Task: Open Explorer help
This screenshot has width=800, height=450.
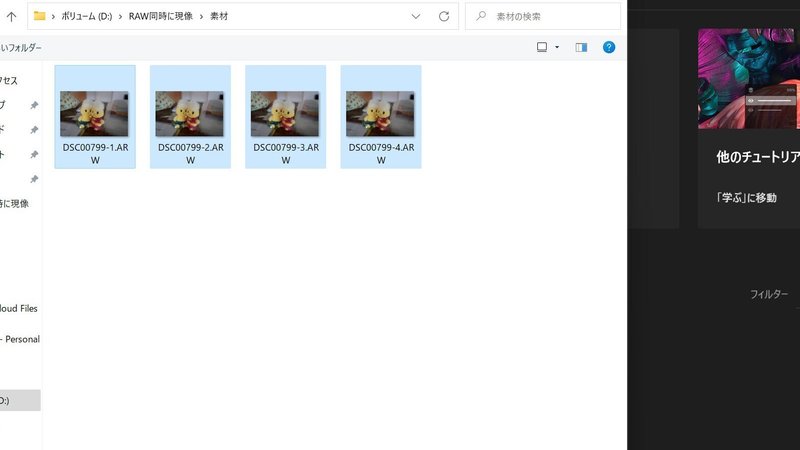Action: coord(609,47)
